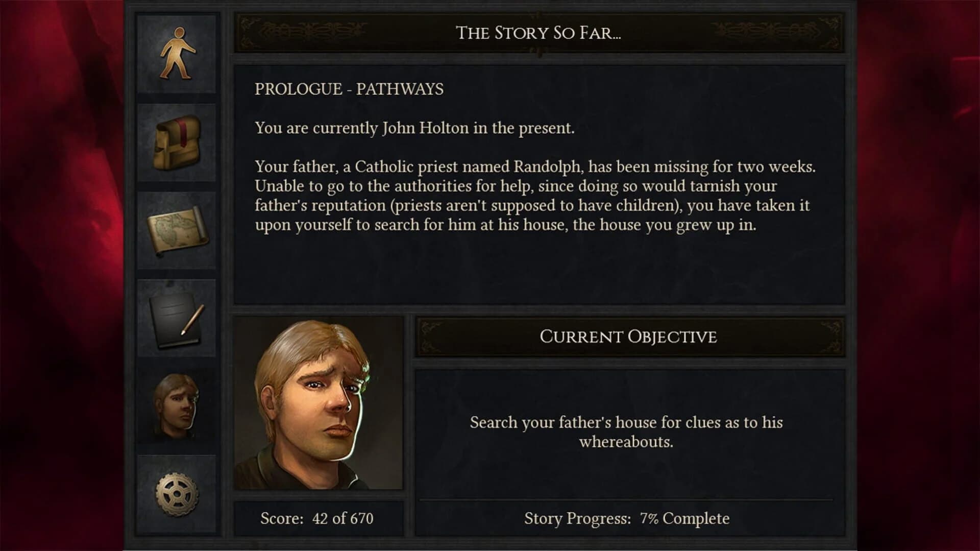Click "The Story So Far..." header
The height and width of the screenshot is (551, 980).
538,33
